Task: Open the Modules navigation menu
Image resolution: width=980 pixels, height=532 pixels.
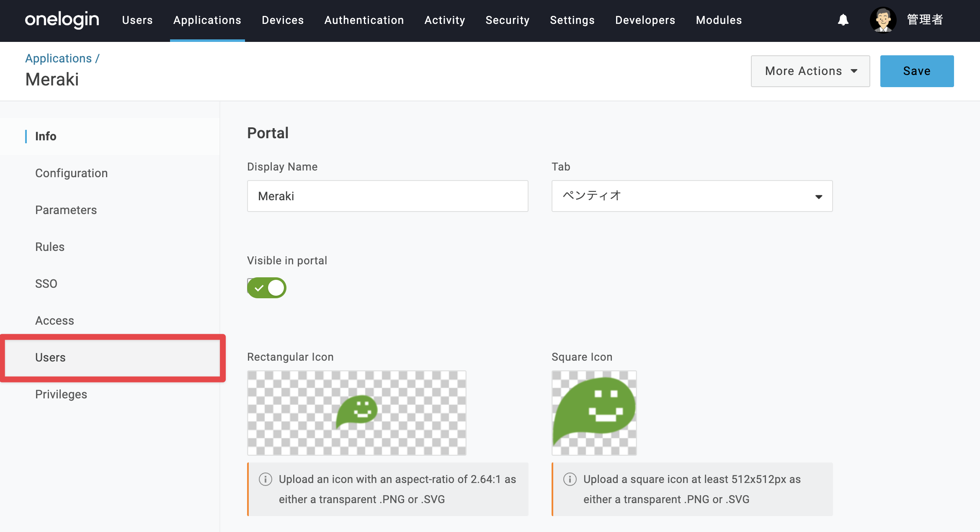Action: pyautogui.click(x=719, y=20)
